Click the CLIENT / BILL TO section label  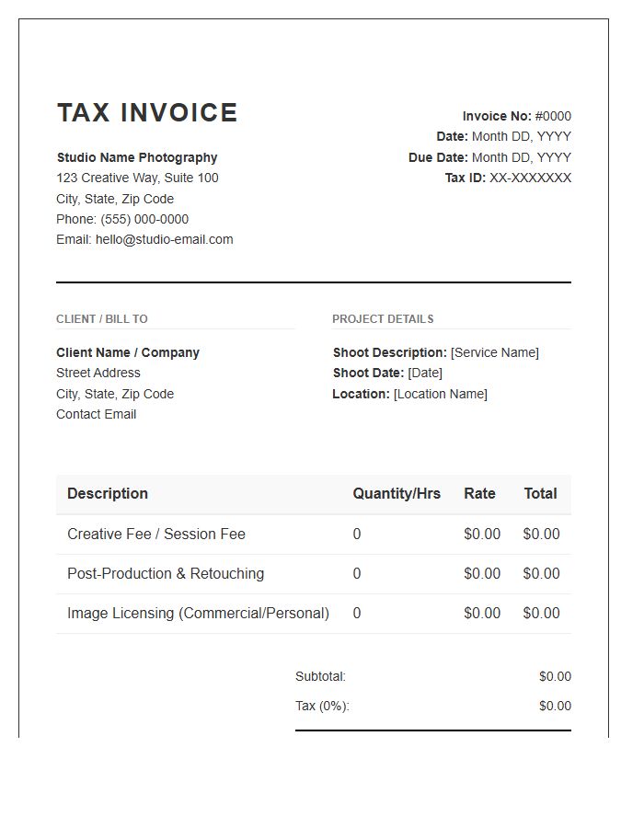[102, 319]
